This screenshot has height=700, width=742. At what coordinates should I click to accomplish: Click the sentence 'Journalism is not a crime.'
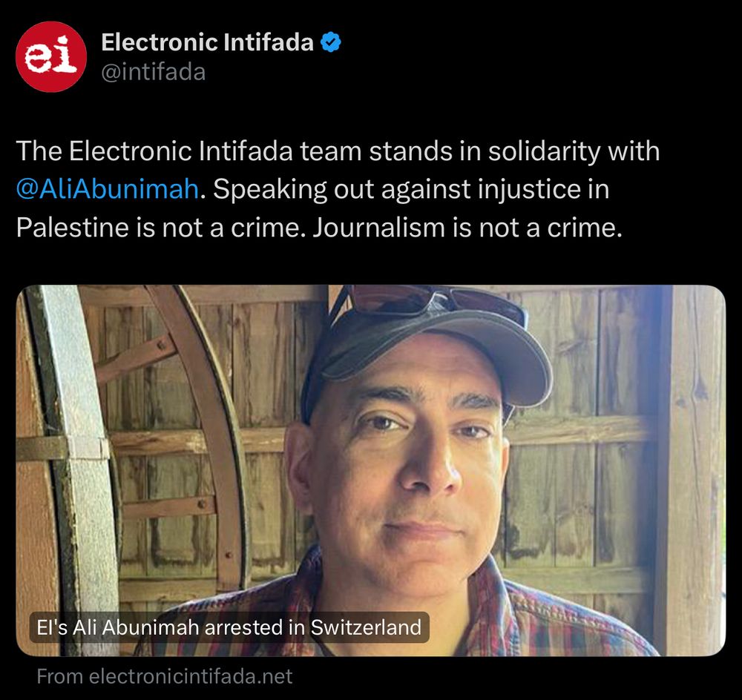point(467,228)
